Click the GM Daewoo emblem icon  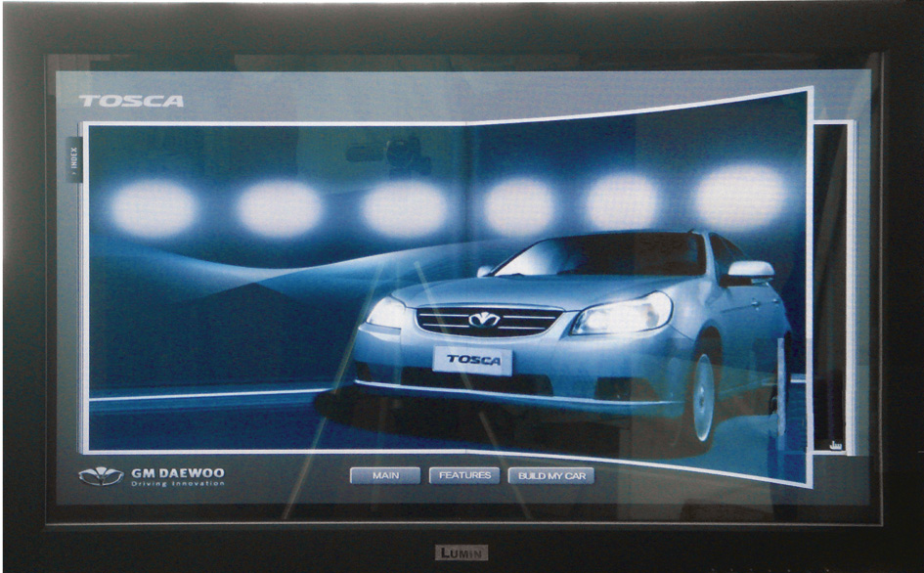tap(101, 476)
